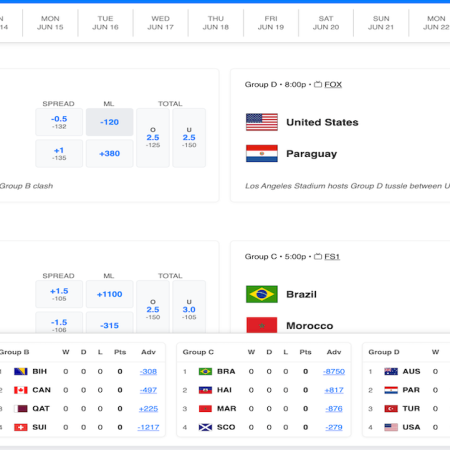Click the SUI flag in Group B
450x450 pixels.
click(x=21, y=427)
